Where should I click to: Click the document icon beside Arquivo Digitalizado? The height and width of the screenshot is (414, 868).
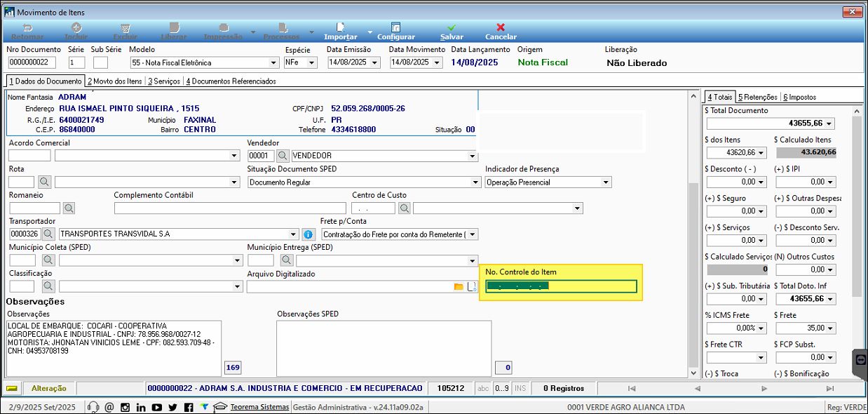[x=472, y=286]
